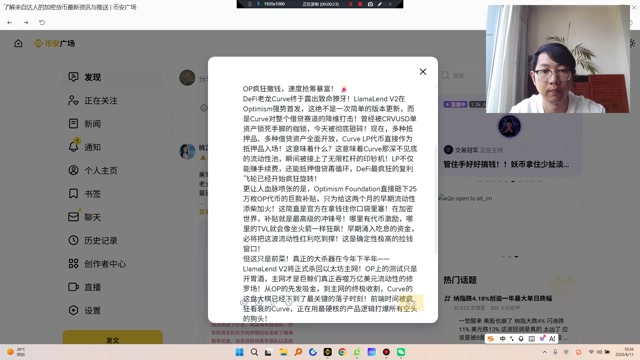
Task: Open WeChat from the taskbar
Action: [x=401, y=352]
